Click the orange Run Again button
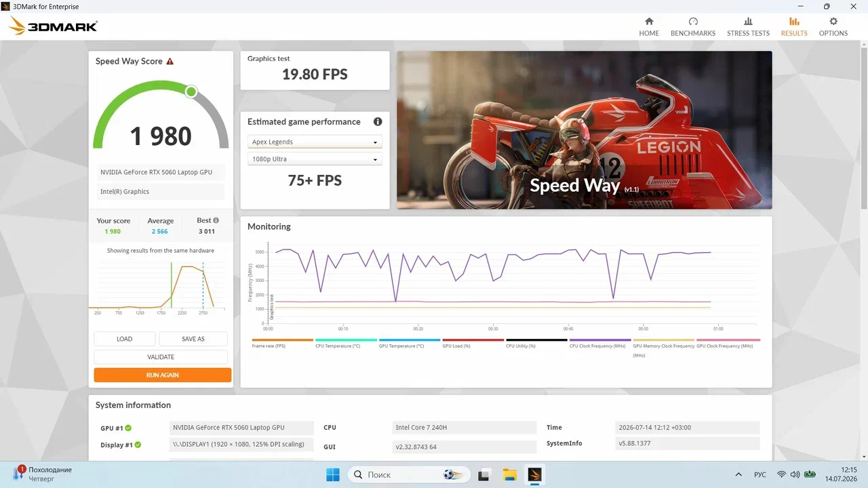868x488 pixels. pos(163,375)
